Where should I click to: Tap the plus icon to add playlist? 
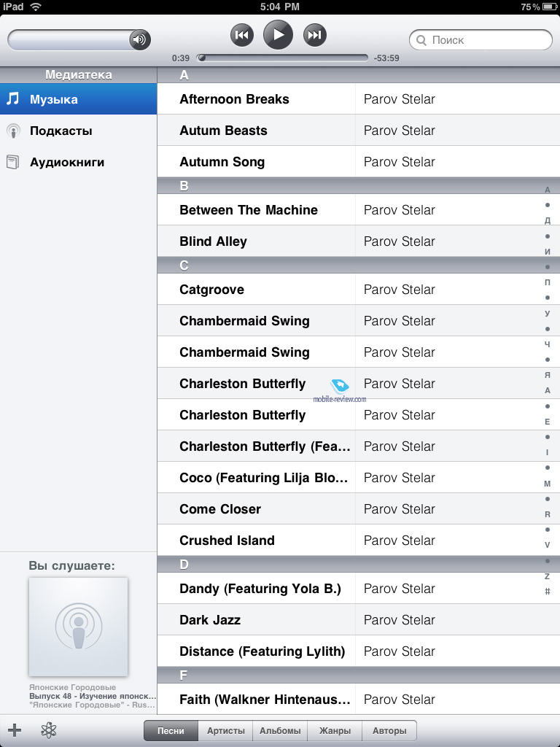click(x=15, y=730)
